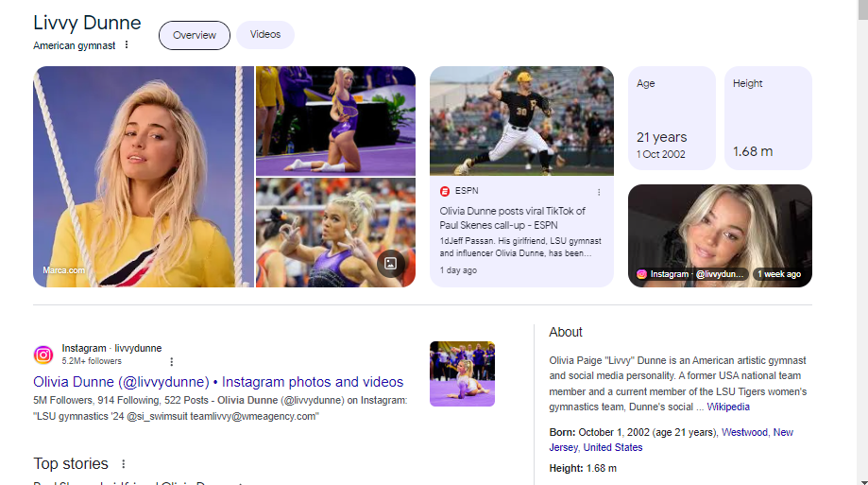Open the Westwood link in the Born line

744,432
